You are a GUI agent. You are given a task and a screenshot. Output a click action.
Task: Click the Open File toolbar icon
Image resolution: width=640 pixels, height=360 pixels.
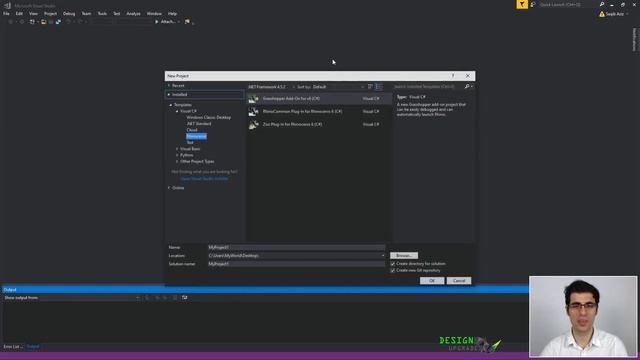coord(44,22)
